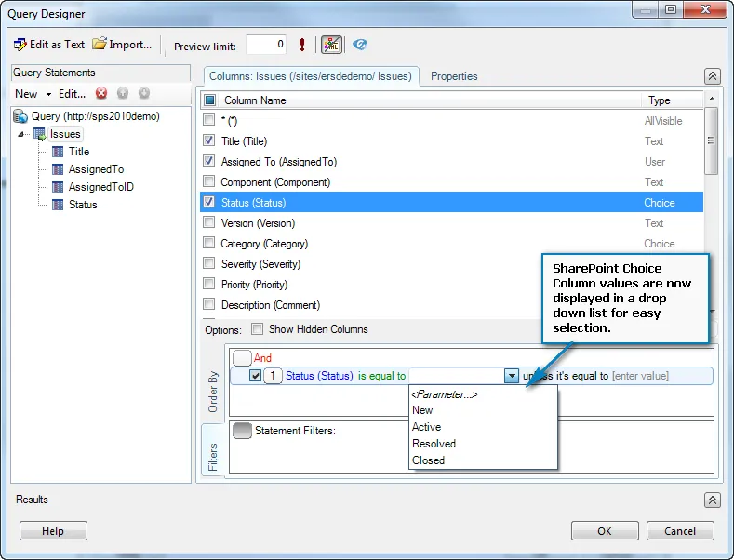Toggle the XML view toolbar icon
The image size is (734, 560).
(x=331, y=45)
